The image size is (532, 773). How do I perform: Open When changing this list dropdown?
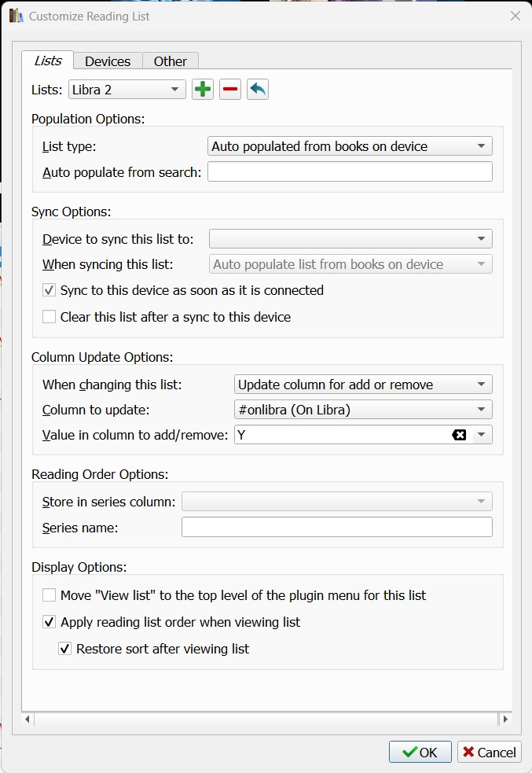tap(363, 385)
